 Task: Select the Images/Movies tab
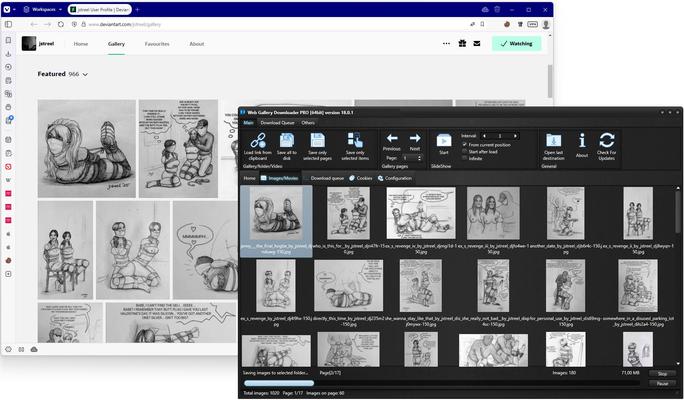click(279, 178)
